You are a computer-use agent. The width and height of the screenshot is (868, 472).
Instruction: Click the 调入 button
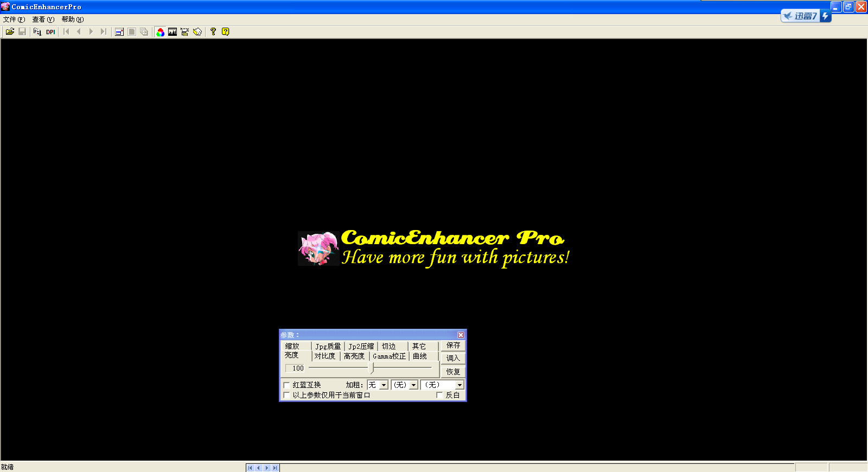click(x=453, y=358)
